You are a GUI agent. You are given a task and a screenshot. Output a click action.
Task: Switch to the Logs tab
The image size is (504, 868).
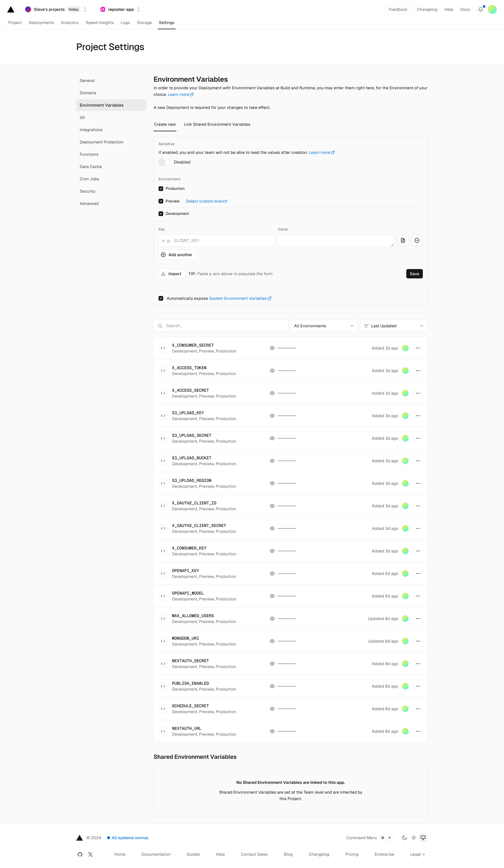pyautogui.click(x=125, y=23)
